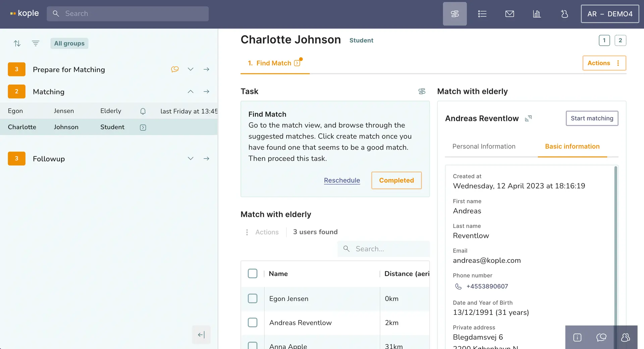This screenshot has height=349, width=644.
Task: Open the workflow pipeline view in top bar
Action: tap(454, 14)
